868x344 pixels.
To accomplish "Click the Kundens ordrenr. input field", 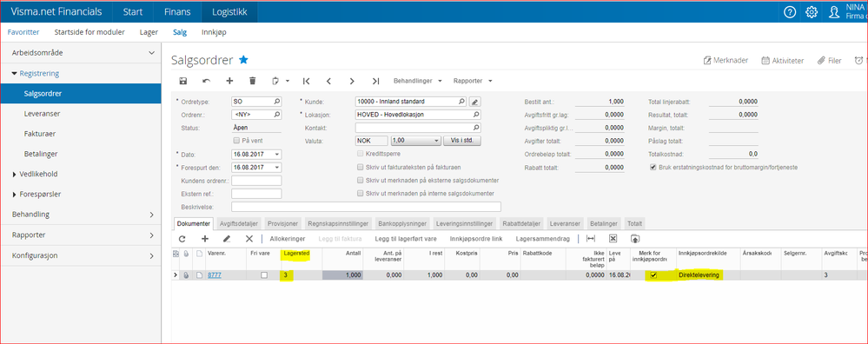I will (x=256, y=181).
